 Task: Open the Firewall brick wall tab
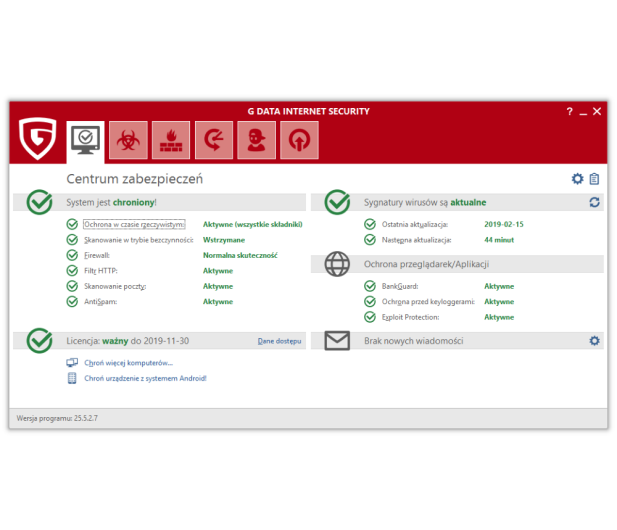point(171,140)
